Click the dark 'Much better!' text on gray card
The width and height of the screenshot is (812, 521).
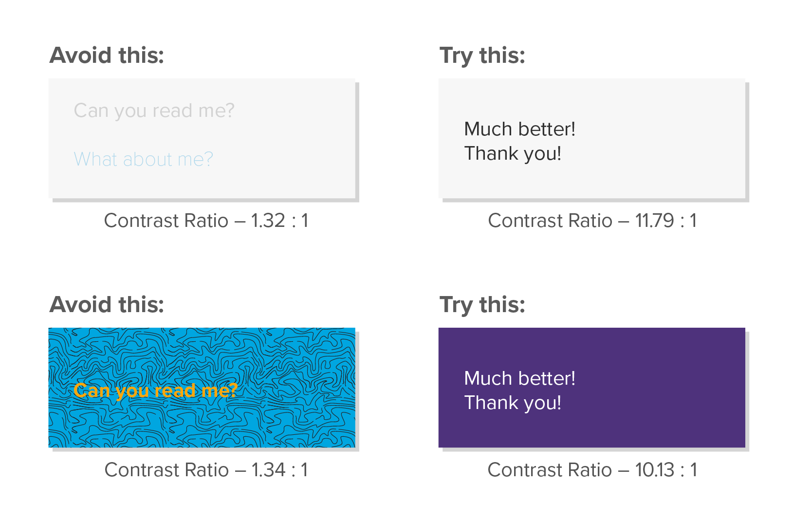(x=519, y=129)
